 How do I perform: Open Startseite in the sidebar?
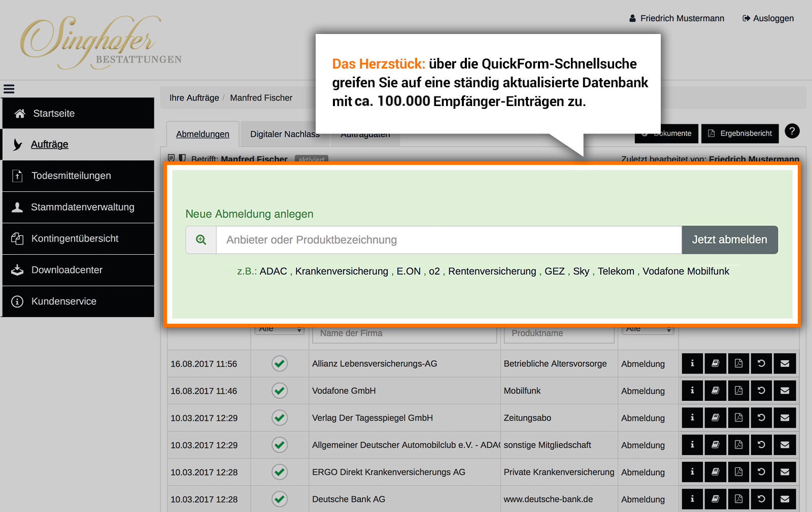coord(78,113)
